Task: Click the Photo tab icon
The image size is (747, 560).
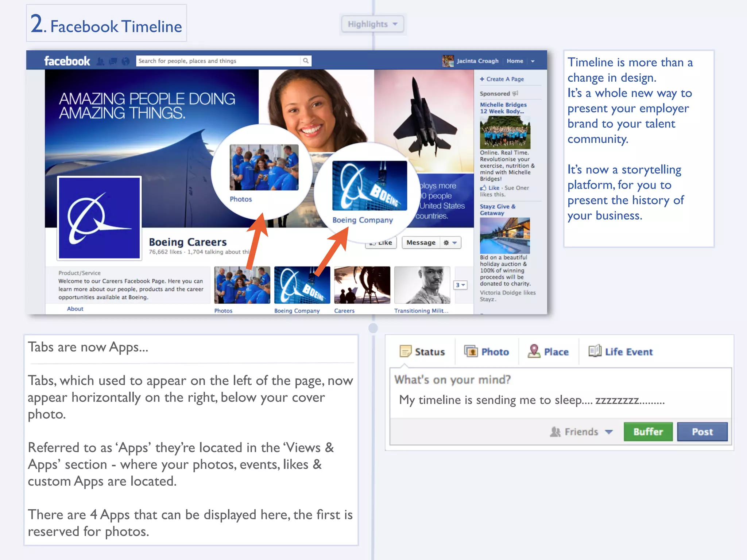Action: (x=471, y=351)
